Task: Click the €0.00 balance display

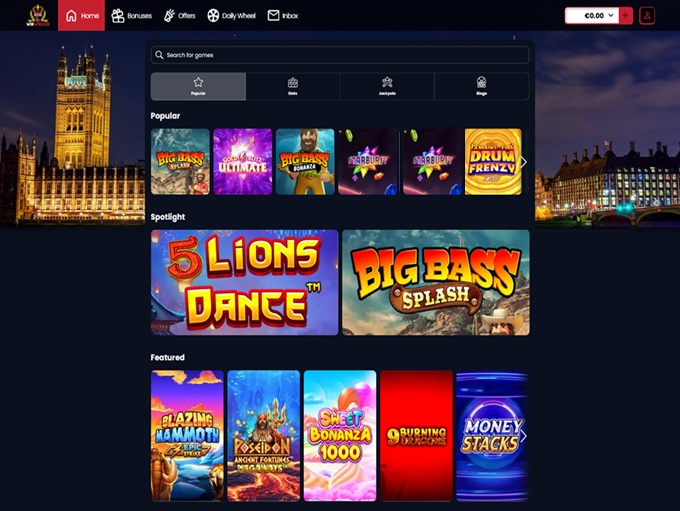Action: [x=592, y=16]
